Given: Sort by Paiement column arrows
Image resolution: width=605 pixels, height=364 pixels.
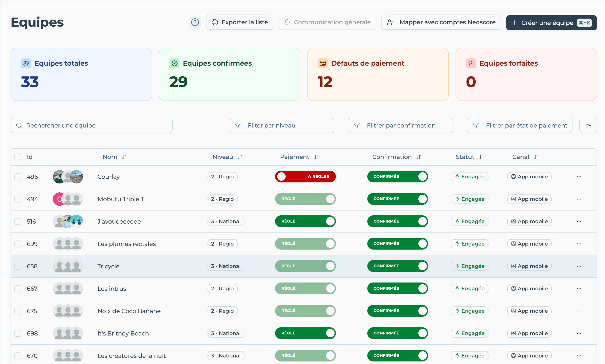Looking at the screenshot, I should (316, 157).
